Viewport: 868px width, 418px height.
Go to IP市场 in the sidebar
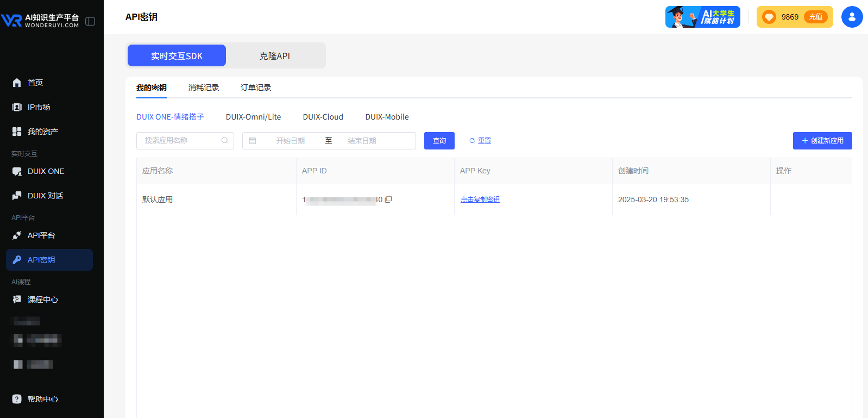[39, 107]
